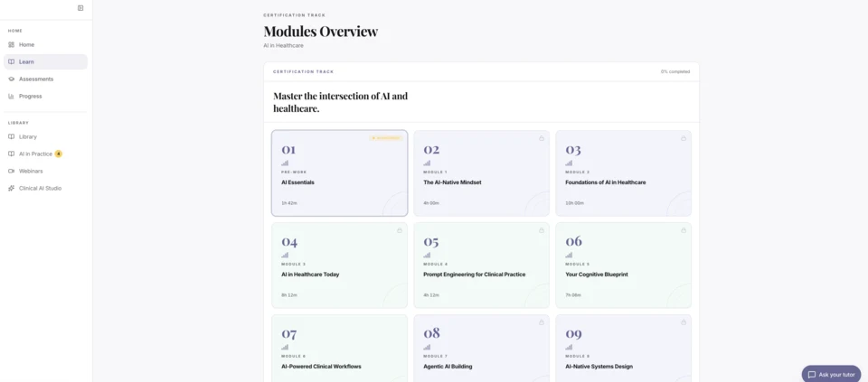Click the difficulty bars icon on AI Essentials card

click(x=285, y=163)
